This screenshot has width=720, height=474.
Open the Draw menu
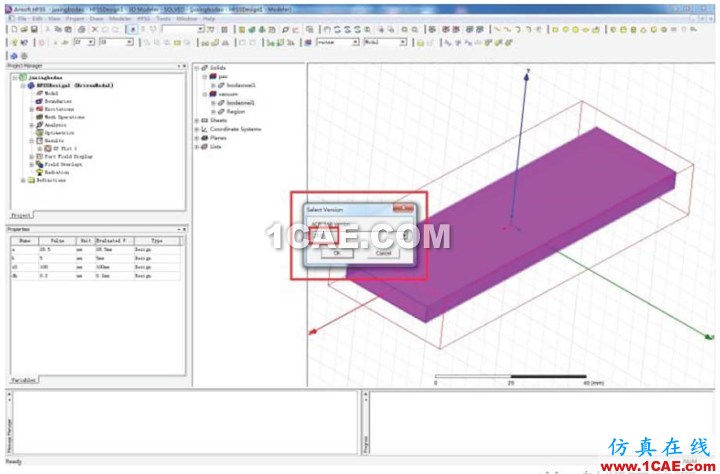96,19
